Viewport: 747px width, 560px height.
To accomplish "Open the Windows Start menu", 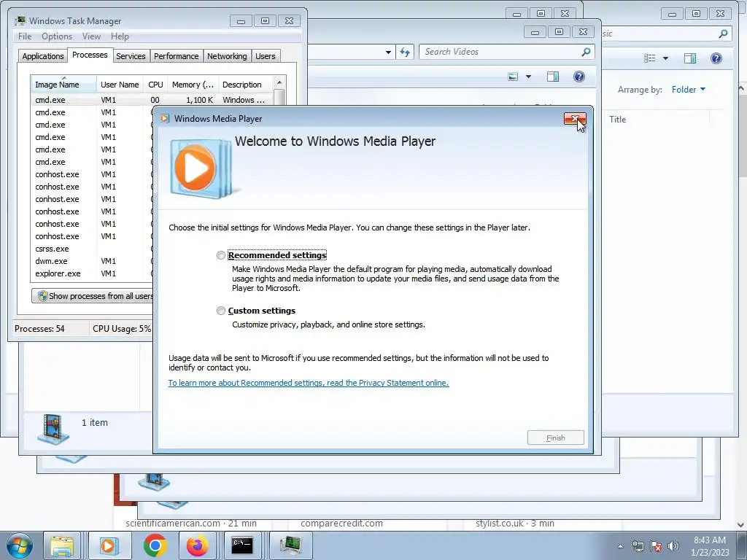I will coord(20,545).
